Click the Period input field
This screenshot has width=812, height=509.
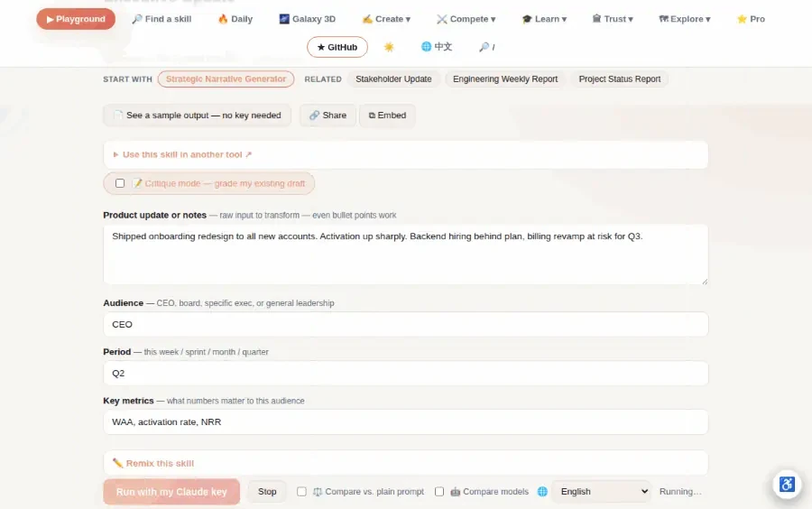(405, 374)
